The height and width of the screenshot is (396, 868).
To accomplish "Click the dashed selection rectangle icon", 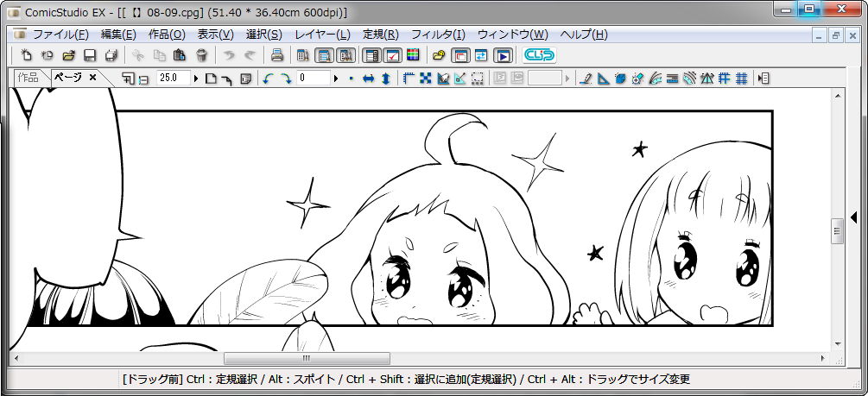I will [x=477, y=79].
